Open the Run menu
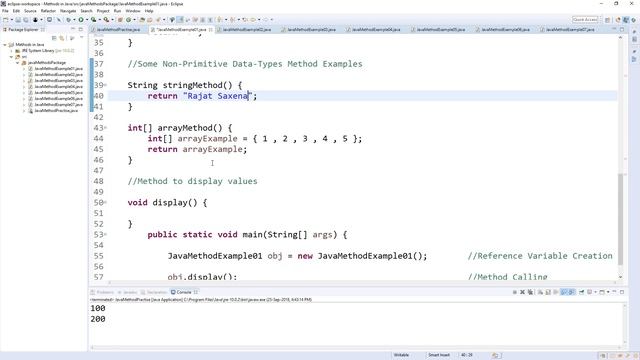The height and width of the screenshot is (360, 640). 118,11
